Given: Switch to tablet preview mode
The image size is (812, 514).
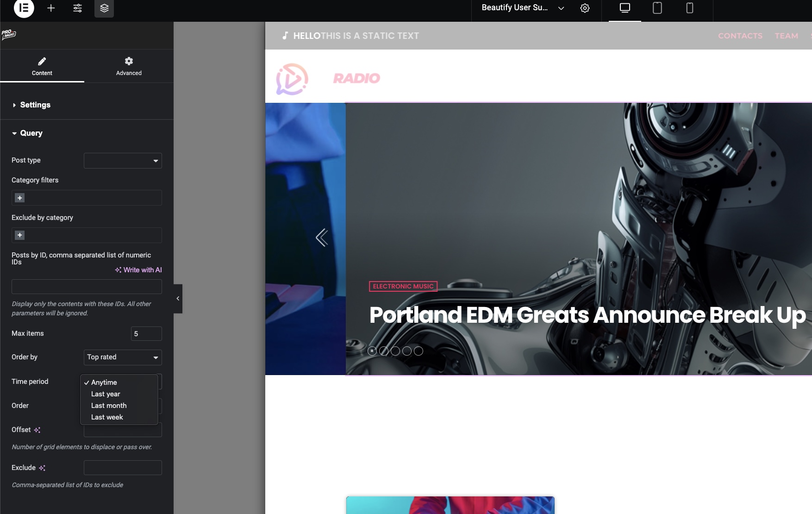Looking at the screenshot, I should [x=657, y=8].
